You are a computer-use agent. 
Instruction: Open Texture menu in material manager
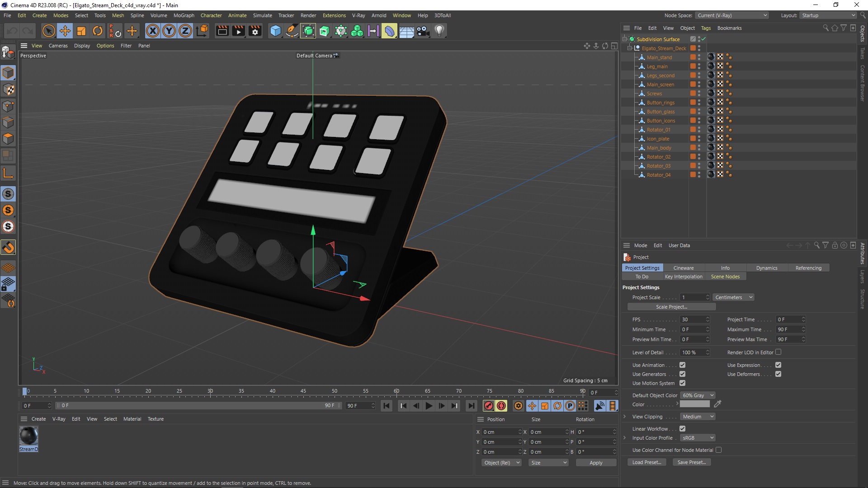[x=156, y=419]
